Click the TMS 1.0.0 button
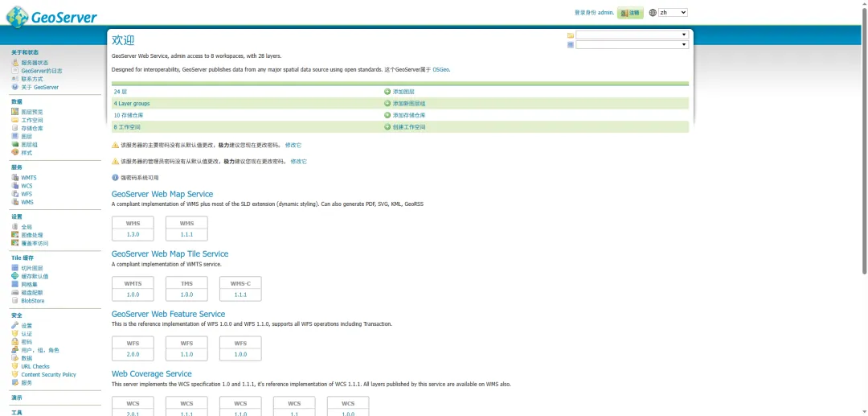Screen dimensions: 868x416 (186, 289)
